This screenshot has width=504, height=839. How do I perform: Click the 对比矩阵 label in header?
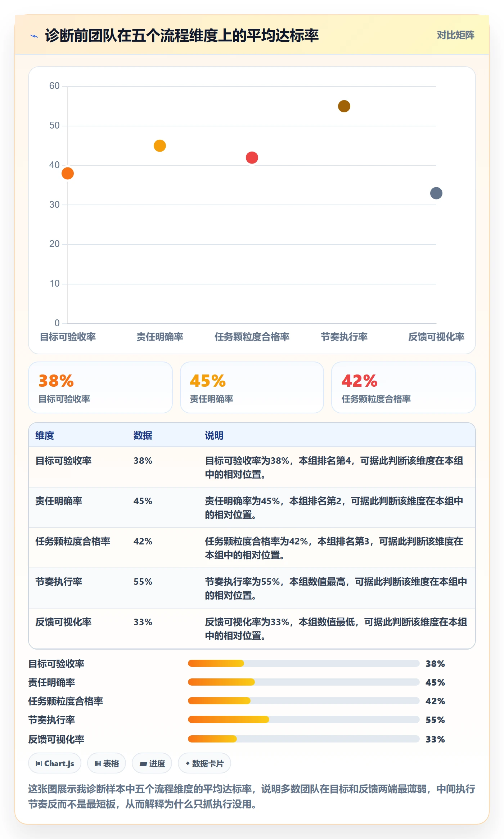(x=456, y=35)
